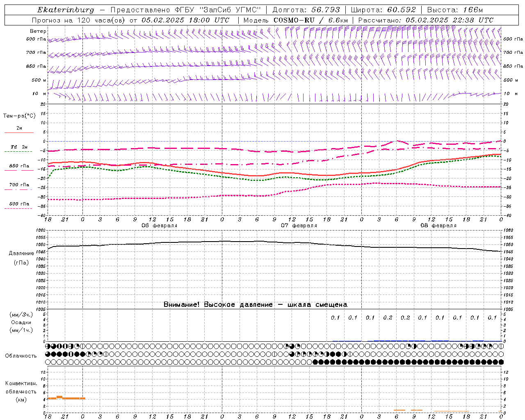525x420 pixels.
Task: Click the "Осадки" precipitation label
Action: point(21,322)
